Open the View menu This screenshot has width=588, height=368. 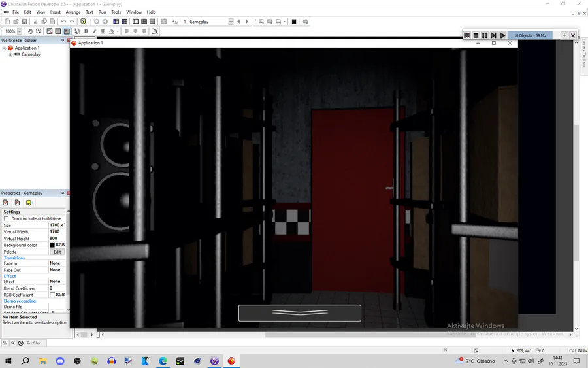click(x=41, y=12)
